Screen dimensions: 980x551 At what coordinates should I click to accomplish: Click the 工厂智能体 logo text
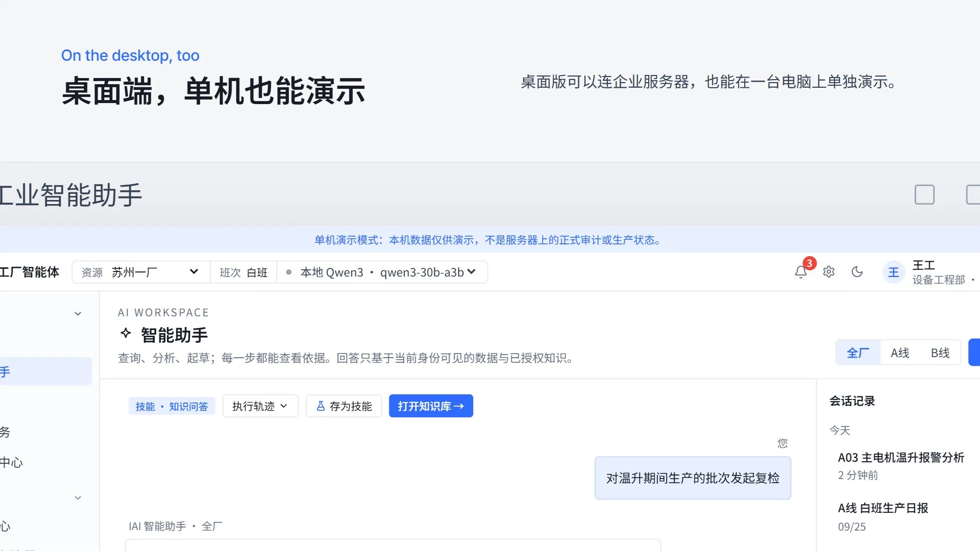click(30, 272)
